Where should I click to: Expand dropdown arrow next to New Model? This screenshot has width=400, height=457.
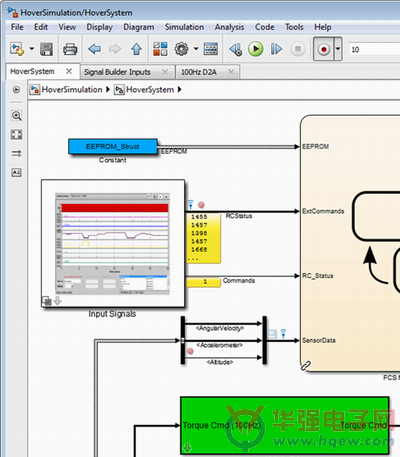(x=32, y=49)
